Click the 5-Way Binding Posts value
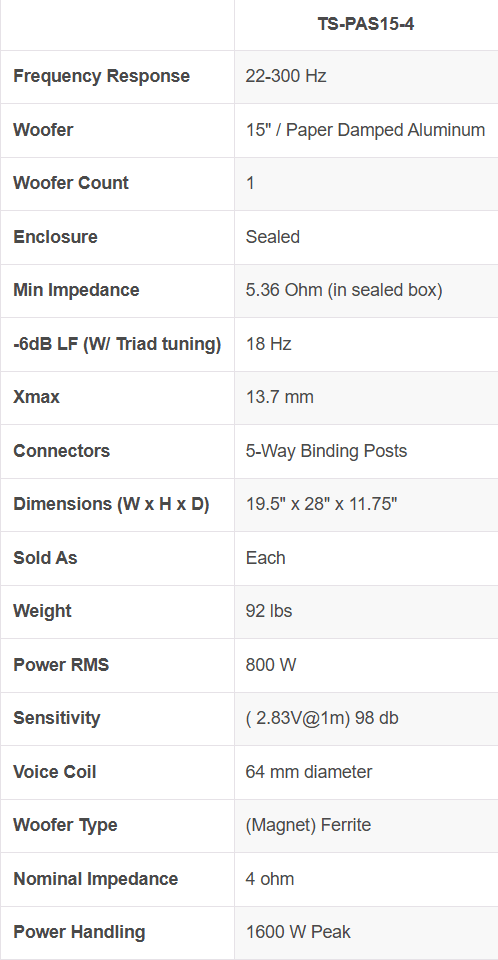The height and width of the screenshot is (960, 498). 326,451
